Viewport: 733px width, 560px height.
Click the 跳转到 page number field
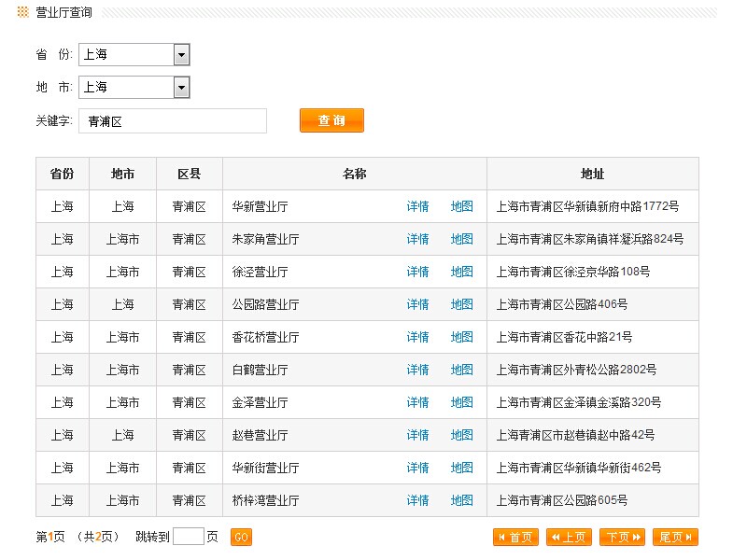(189, 536)
